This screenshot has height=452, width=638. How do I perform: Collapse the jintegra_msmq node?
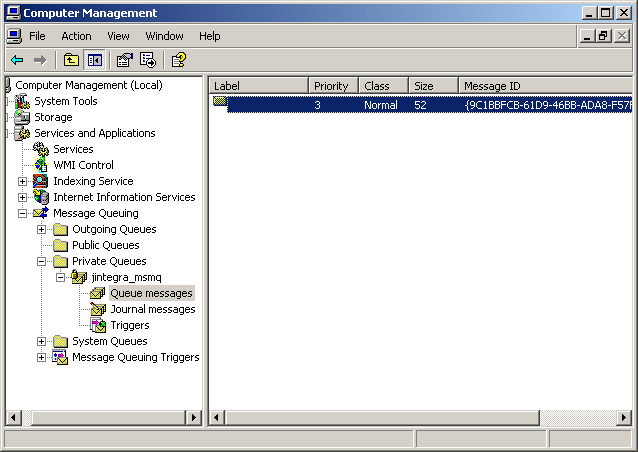coord(61,277)
